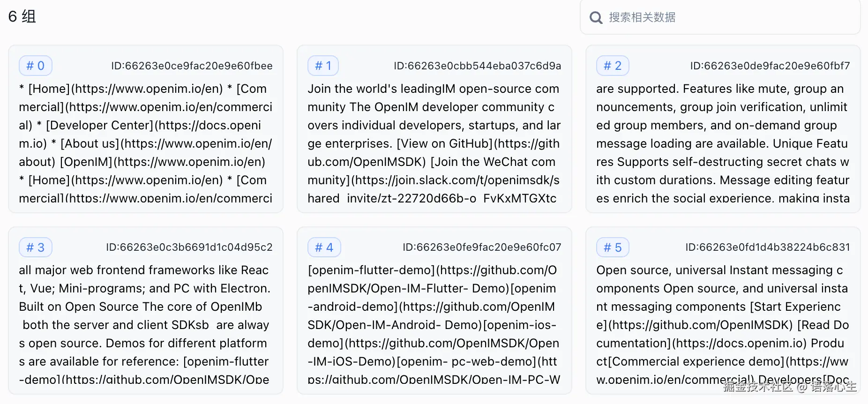
Task: Select the # 3 chunk badge
Action: [x=36, y=247]
